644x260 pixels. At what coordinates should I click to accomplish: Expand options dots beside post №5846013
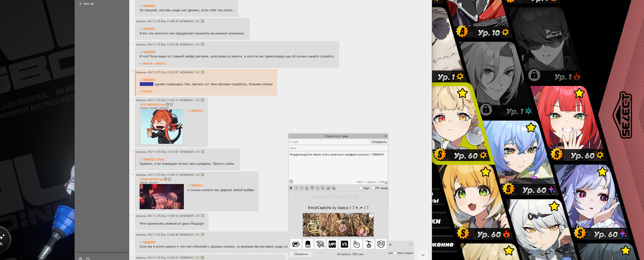tap(132, 44)
